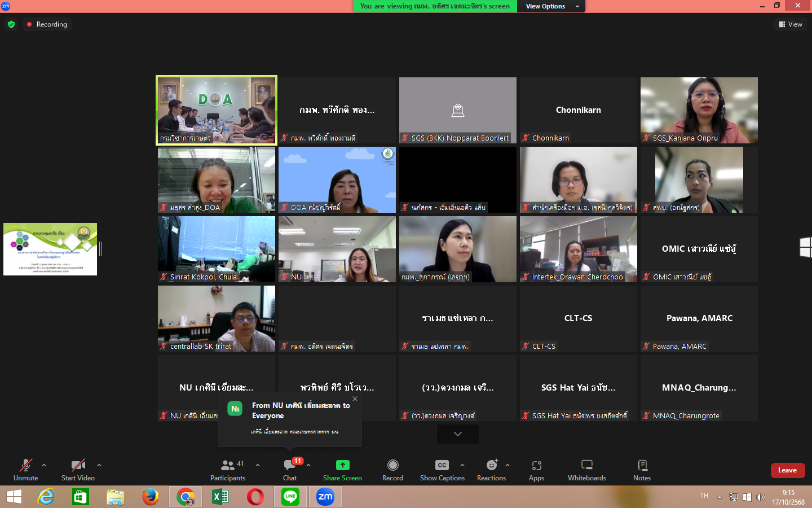The image size is (812, 508).
Task: Unmute the microphone
Action: click(x=26, y=466)
